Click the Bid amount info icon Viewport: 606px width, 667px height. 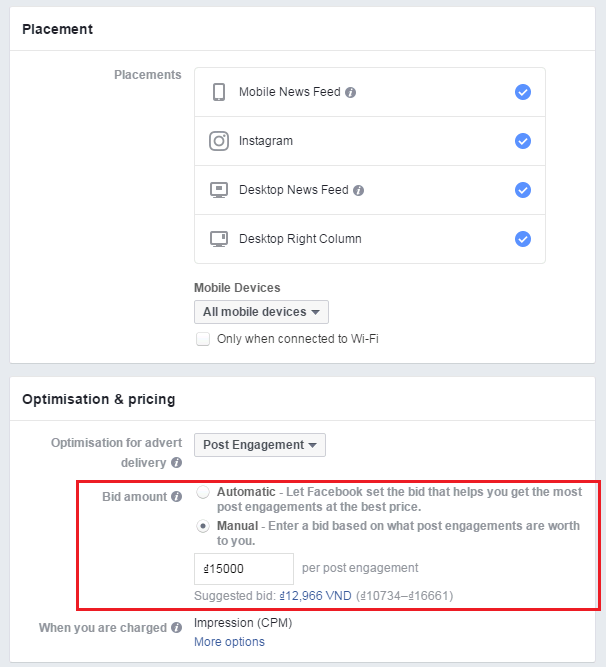(177, 497)
